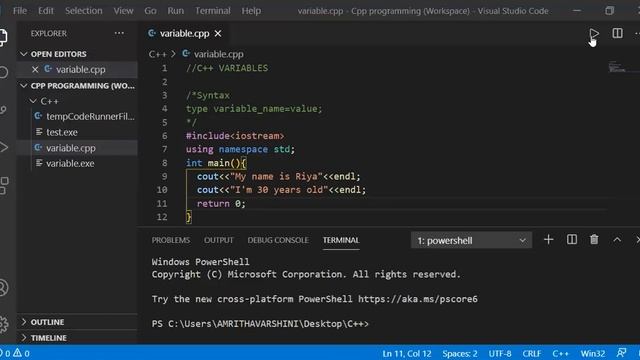Click line 10 cout years old statement
This screenshot has width=640, height=360.
coord(282,190)
